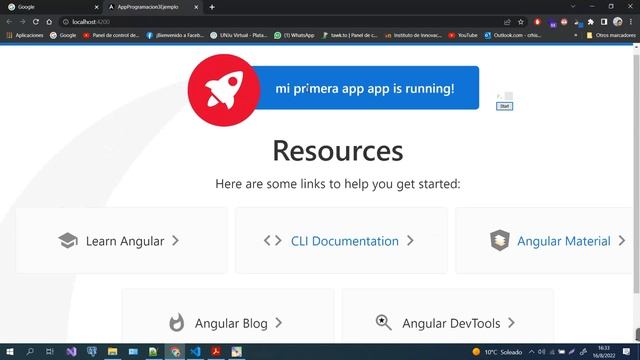
Task: Expand CLI Documentation card chevron
Action: pyautogui.click(x=410, y=241)
